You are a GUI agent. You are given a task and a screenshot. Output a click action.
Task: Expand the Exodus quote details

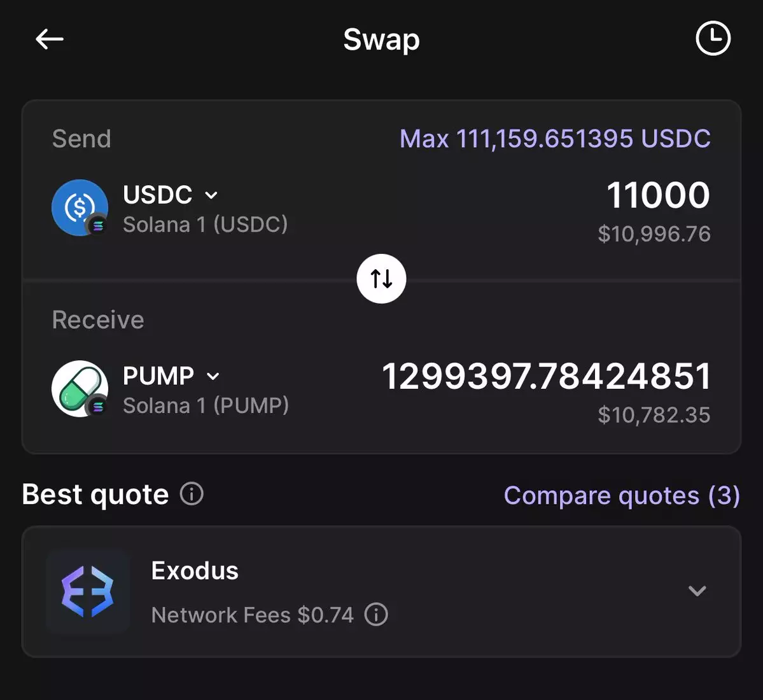click(697, 591)
